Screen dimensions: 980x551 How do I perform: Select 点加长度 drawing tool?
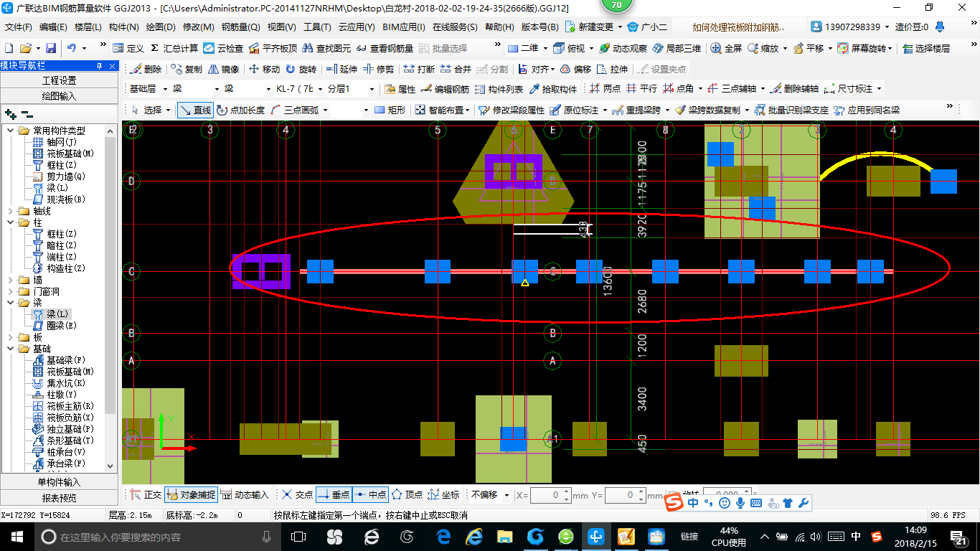[x=240, y=110]
